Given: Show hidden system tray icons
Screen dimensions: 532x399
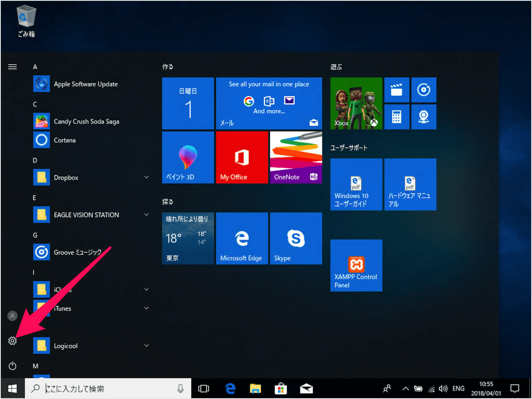Looking at the screenshot, I should click(405, 389).
